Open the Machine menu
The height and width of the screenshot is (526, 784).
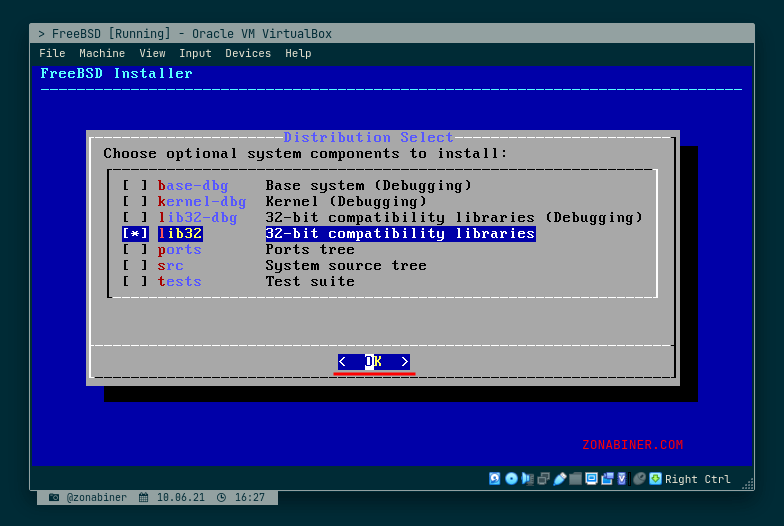[102, 53]
